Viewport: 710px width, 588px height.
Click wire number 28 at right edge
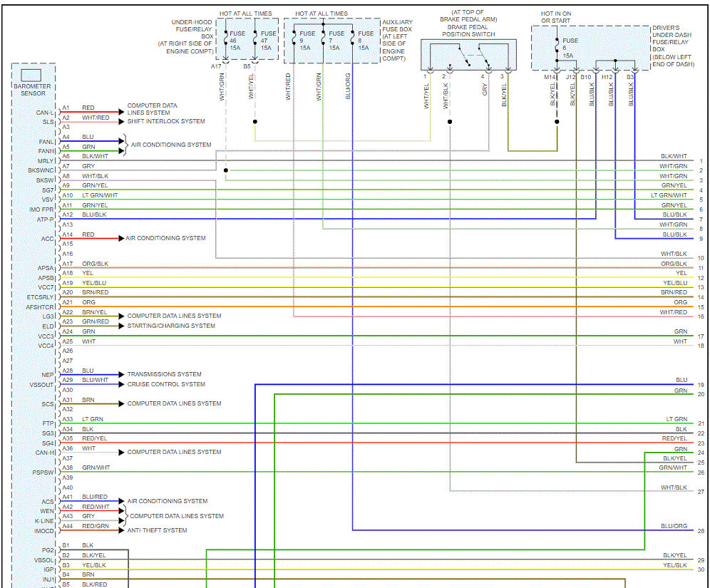tap(701, 530)
